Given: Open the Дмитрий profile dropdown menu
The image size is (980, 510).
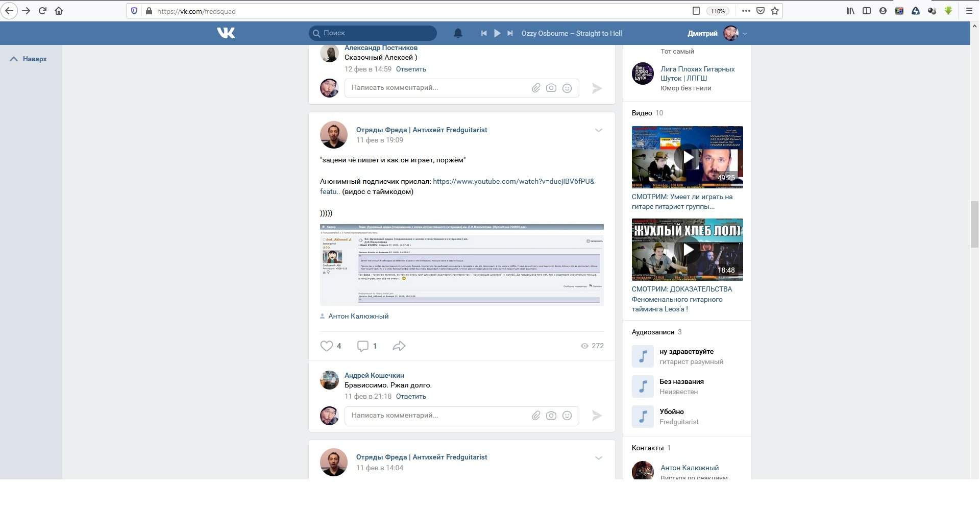Looking at the screenshot, I should 745,34.
